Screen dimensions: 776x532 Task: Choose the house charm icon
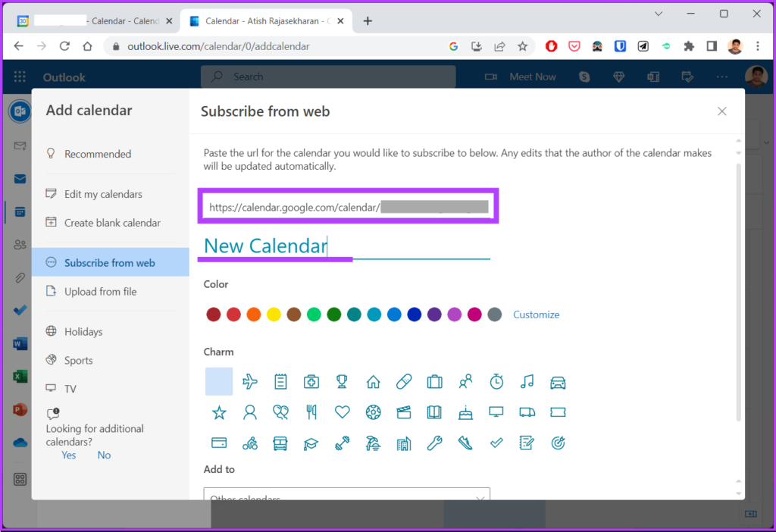(x=373, y=381)
